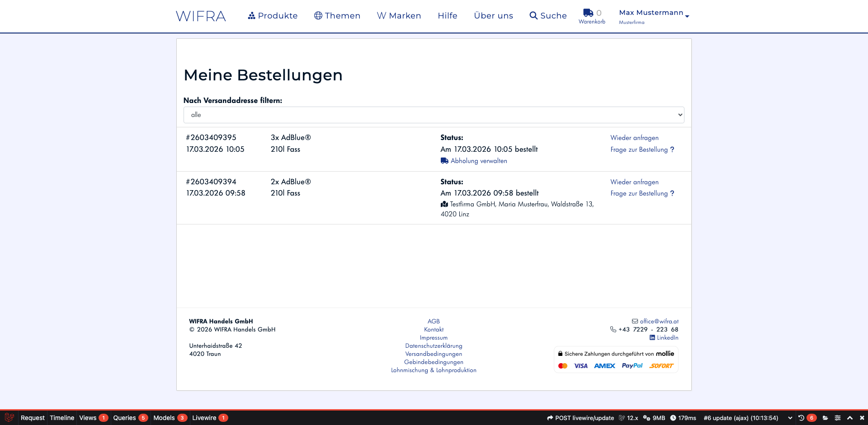Click the Laravel logo in the debugbar
The width and height of the screenshot is (868, 425).
click(x=9, y=418)
